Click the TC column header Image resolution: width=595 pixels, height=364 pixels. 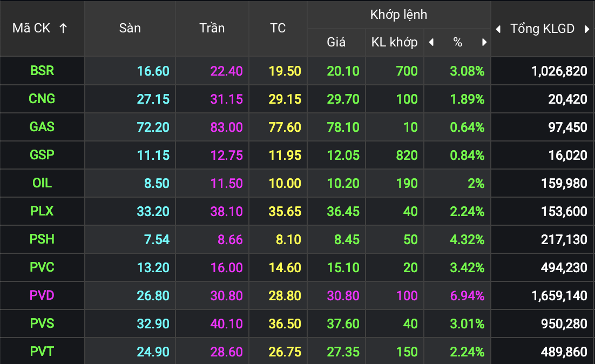tap(278, 29)
